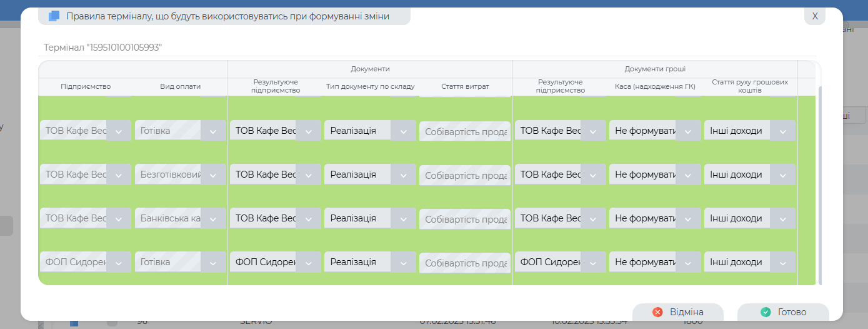The width and height of the screenshot is (868, 329).
Task: Expand second row ТОВ Кафе money documents enterprise dropdown
Action: [x=593, y=175]
